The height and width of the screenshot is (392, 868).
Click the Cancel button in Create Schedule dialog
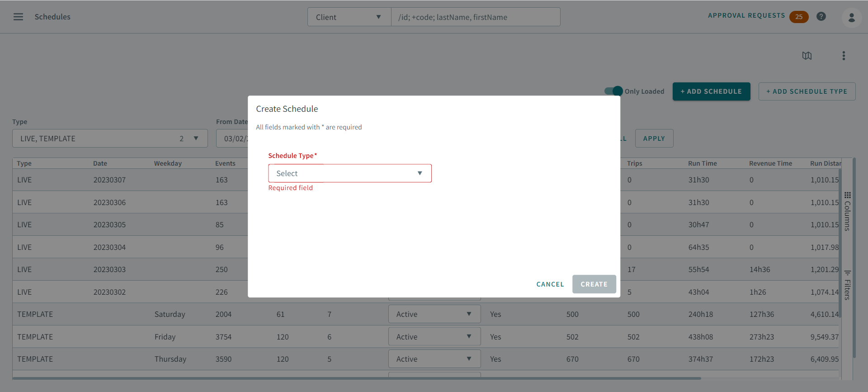(x=550, y=284)
